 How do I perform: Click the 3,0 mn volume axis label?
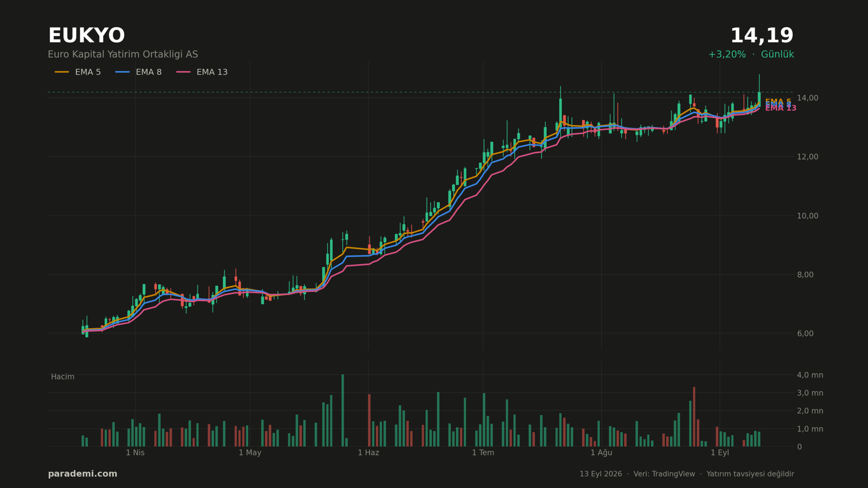pos(810,393)
